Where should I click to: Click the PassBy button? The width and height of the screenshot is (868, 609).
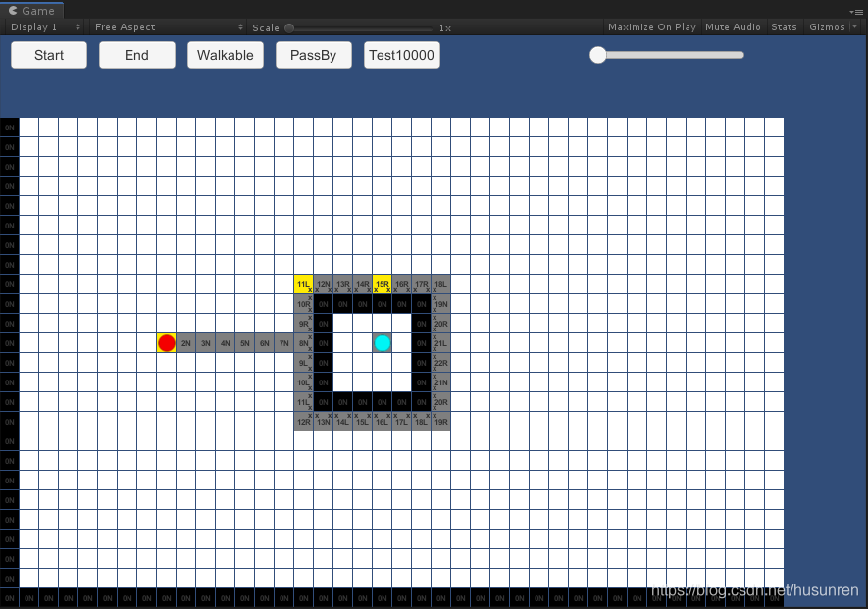[x=313, y=55]
